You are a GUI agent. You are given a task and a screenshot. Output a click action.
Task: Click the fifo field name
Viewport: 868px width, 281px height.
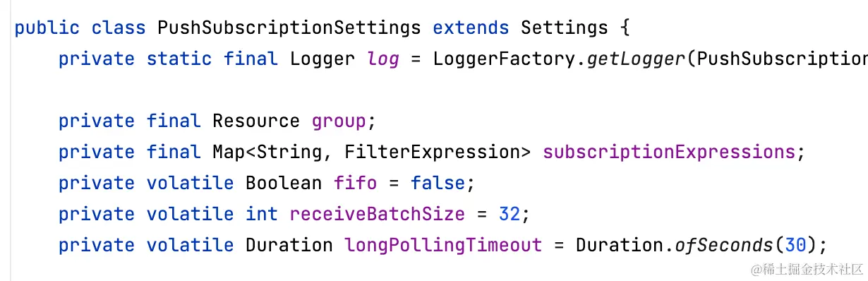tap(355, 183)
